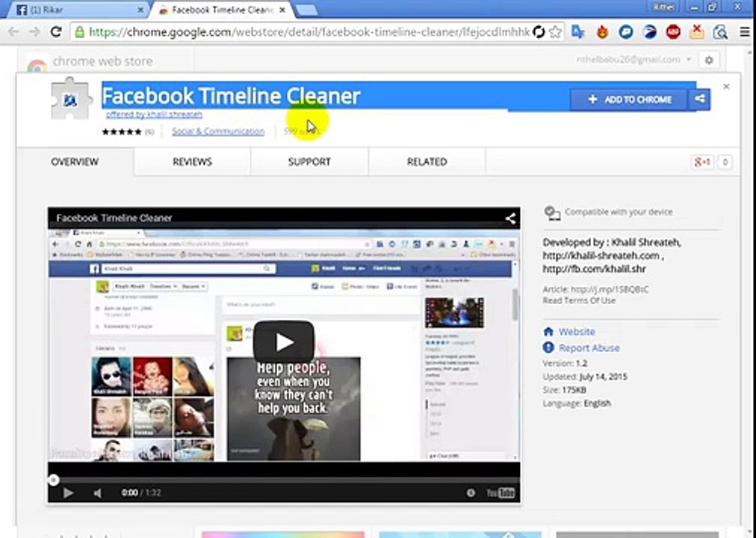Close the Facebook Timeline Cleaner browser tab
This screenshot has height=538, width=756.
click(282, 10)
